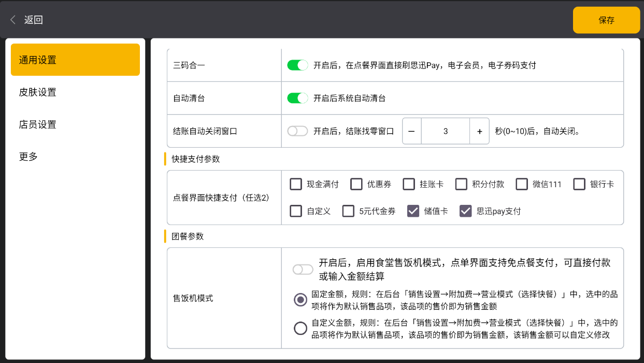Check the 现金满付 checkbox
The width and height of the screenshot is (644, 363).
296,184
